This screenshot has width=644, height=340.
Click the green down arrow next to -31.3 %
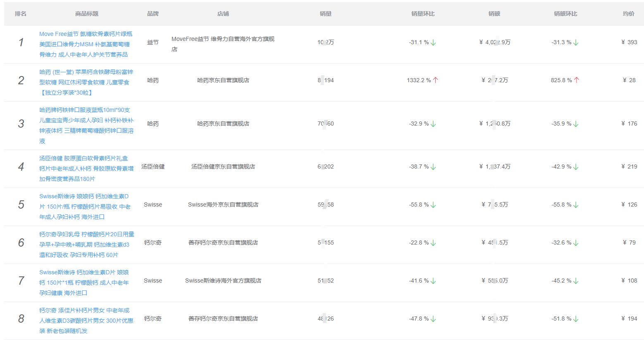pos(576,42)
